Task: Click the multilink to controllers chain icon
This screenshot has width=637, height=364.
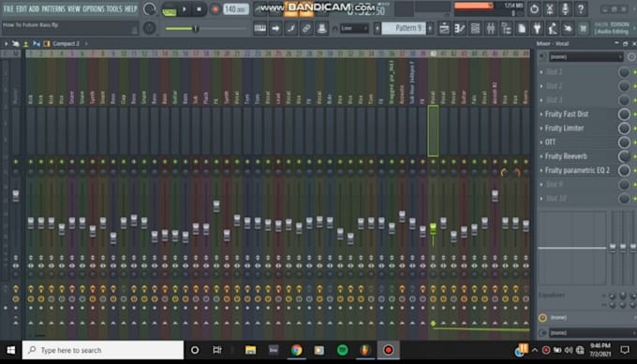Action: pos(306,28)
